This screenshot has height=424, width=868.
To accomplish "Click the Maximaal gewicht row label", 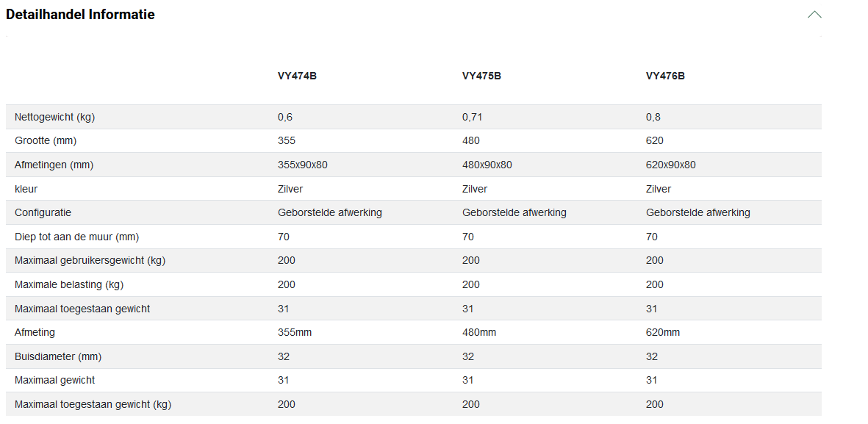I will click(x=54, y=380).
